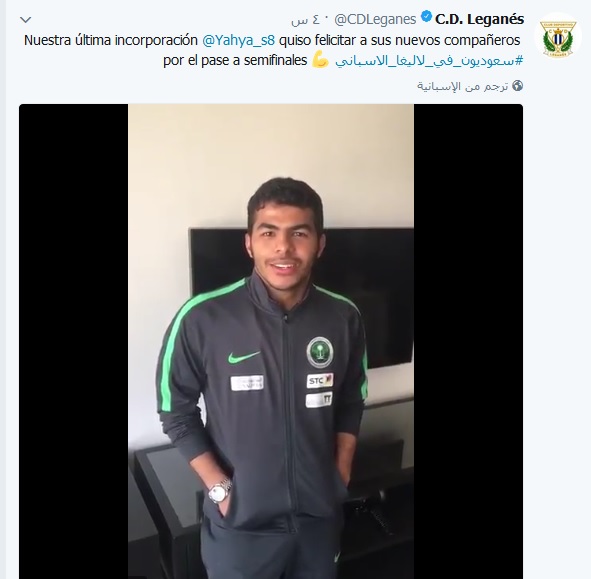
Task: Open the tweet options chevron menu
Action: pyautogui.click(x=26, y=20)
